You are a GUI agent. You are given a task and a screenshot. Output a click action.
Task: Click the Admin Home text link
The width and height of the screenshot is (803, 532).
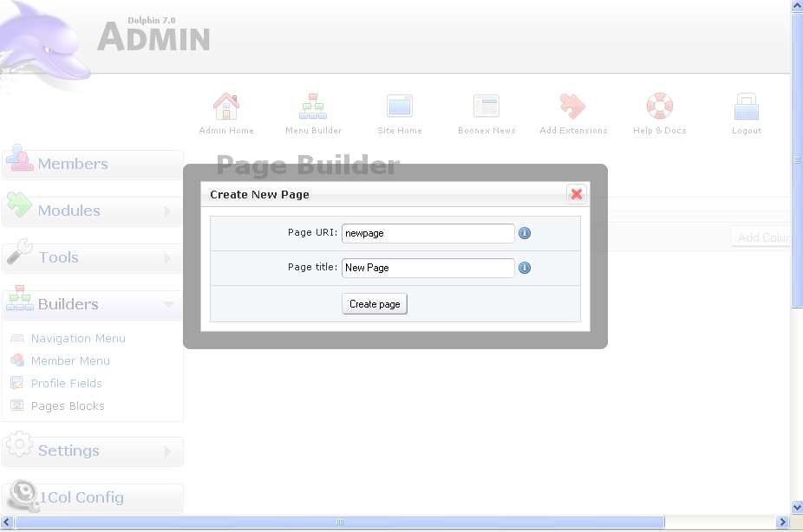226,131
